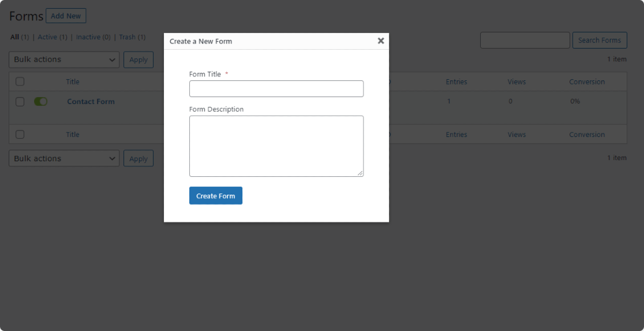Click the top Apply button
The width and height of the screenshot is (644, 331).
(138, 59)
